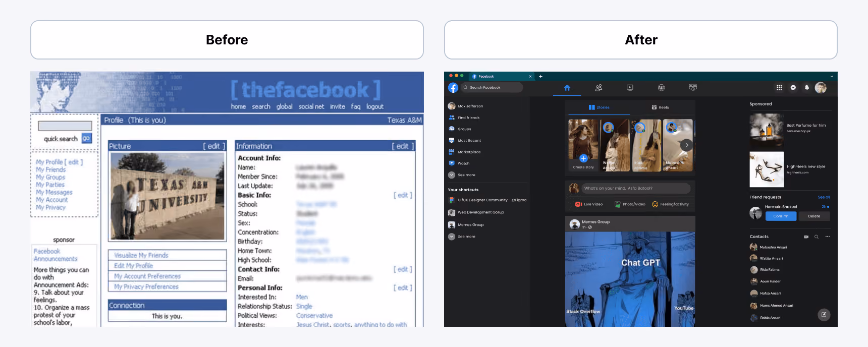Open the Gaming icon in top navigation
This screenshot has height=347, width=868.
pos(693,88)
